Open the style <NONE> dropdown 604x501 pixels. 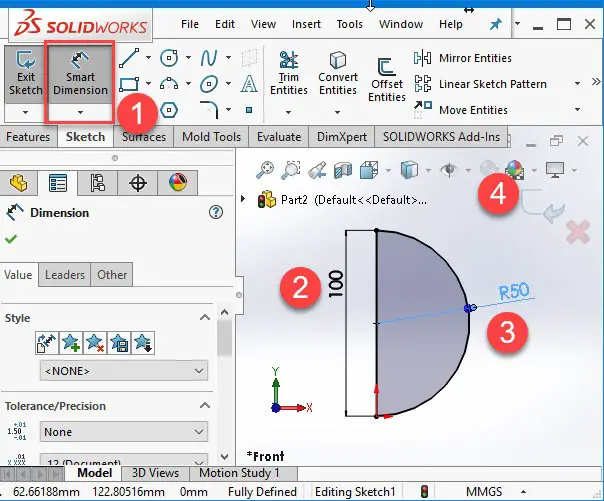tap(124, 371)
